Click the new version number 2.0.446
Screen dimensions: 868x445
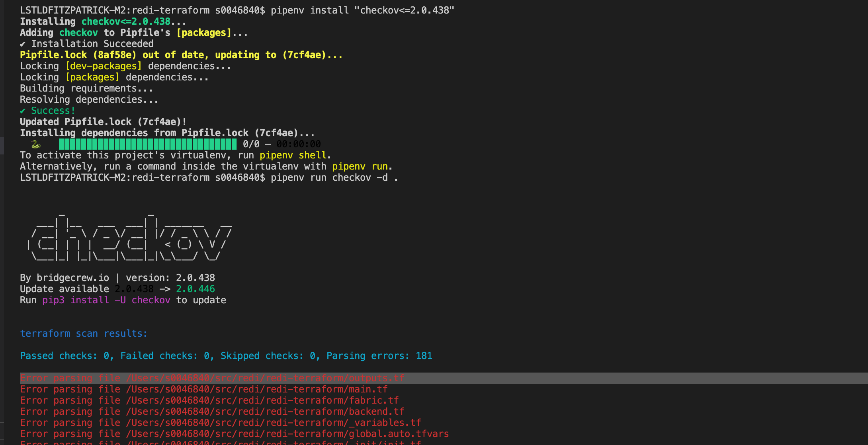coord(195,289)
